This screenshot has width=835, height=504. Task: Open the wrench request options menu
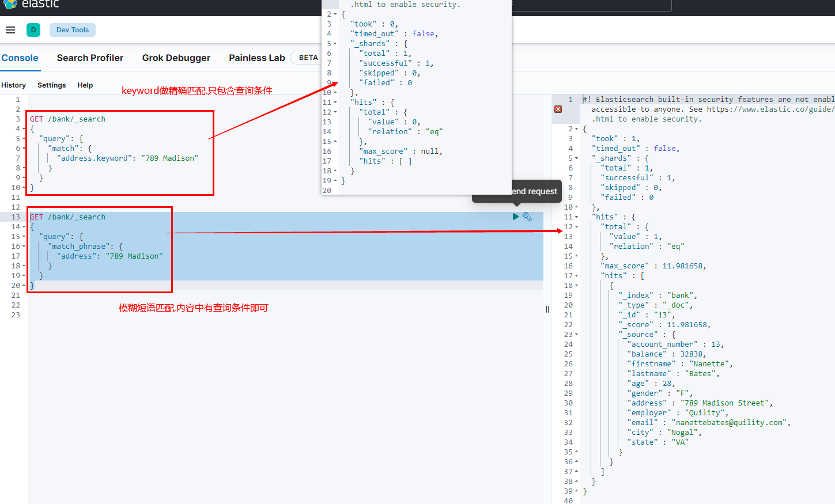tap(527, 217)
